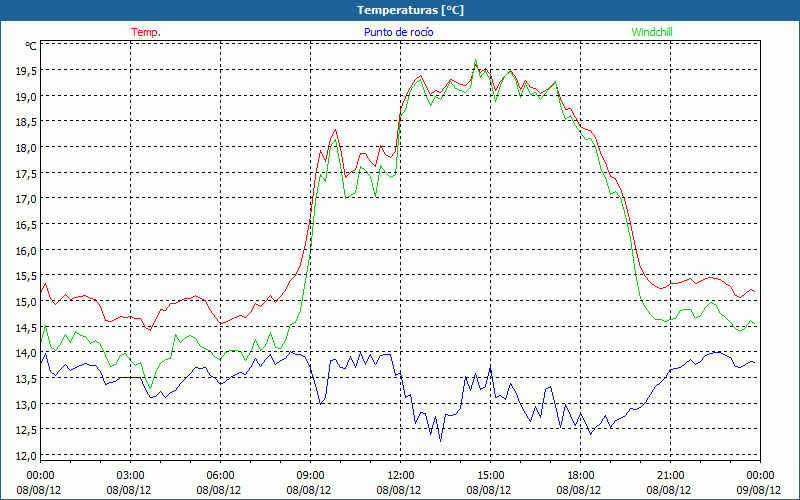Click the '14,5' y-axis value
800x500 pixels.
[x=26, y=328]
